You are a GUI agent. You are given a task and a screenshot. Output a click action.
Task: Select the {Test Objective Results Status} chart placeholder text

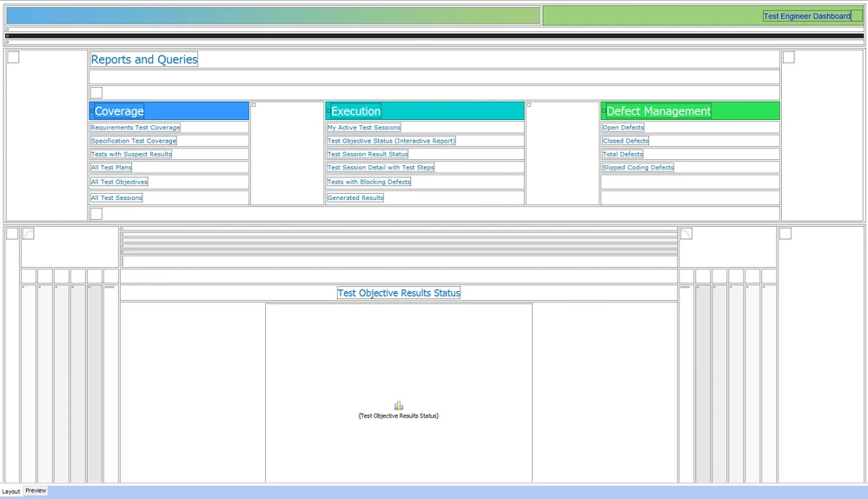pos(399,416)
